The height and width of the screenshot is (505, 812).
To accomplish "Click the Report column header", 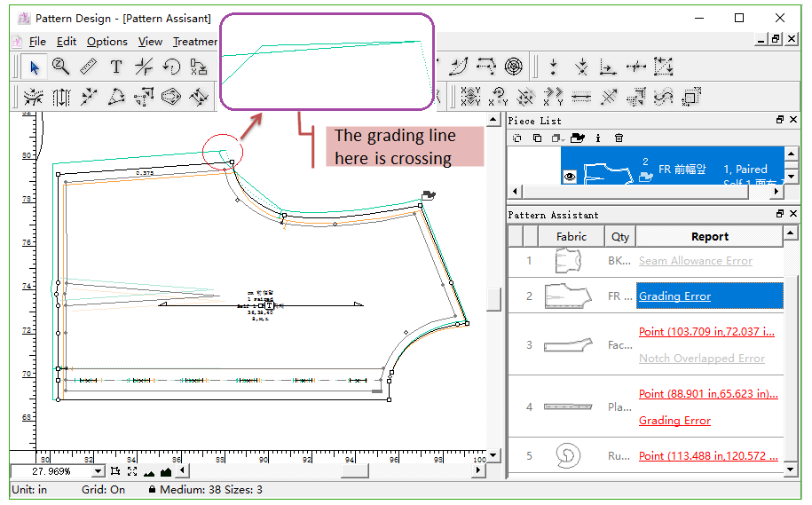I will (709, 236).
